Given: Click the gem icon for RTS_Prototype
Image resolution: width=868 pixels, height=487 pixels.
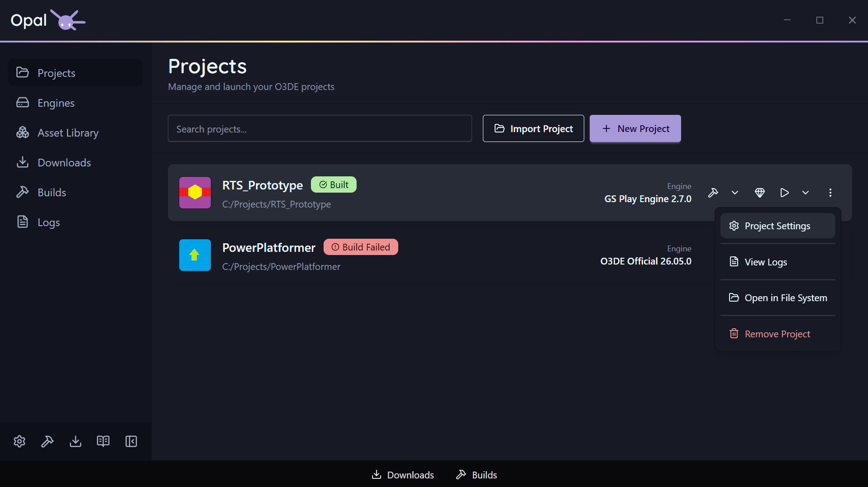Looking at the screenshot, I should coord(760,193).
